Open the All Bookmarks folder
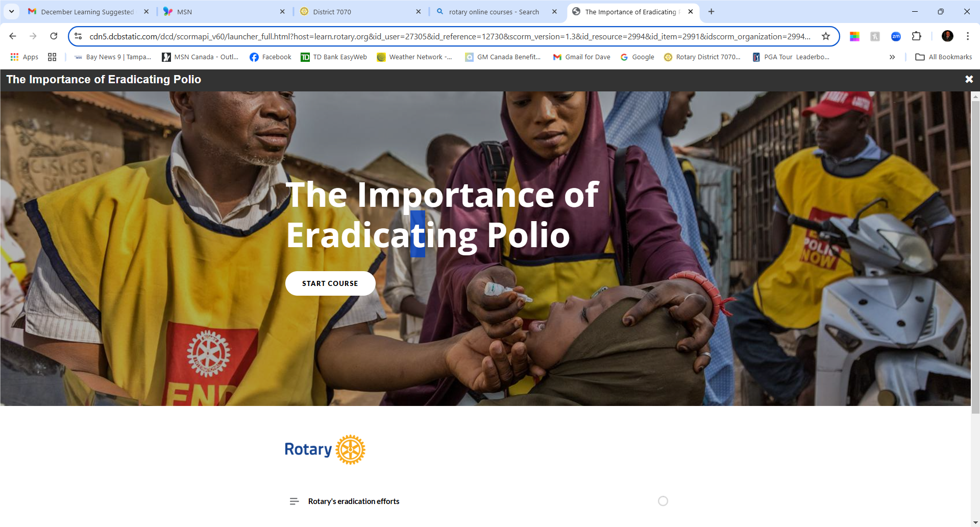 click(x=944, y=57)
